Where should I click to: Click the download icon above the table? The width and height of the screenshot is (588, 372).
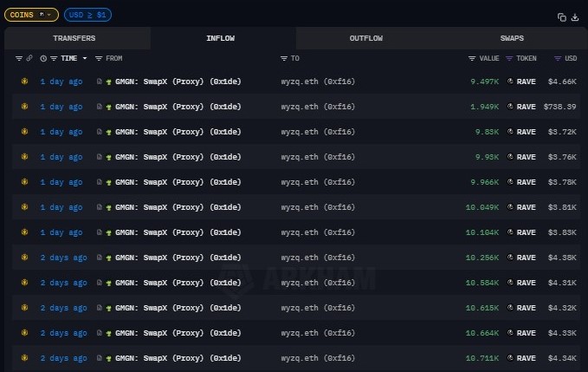coord(574,16)
